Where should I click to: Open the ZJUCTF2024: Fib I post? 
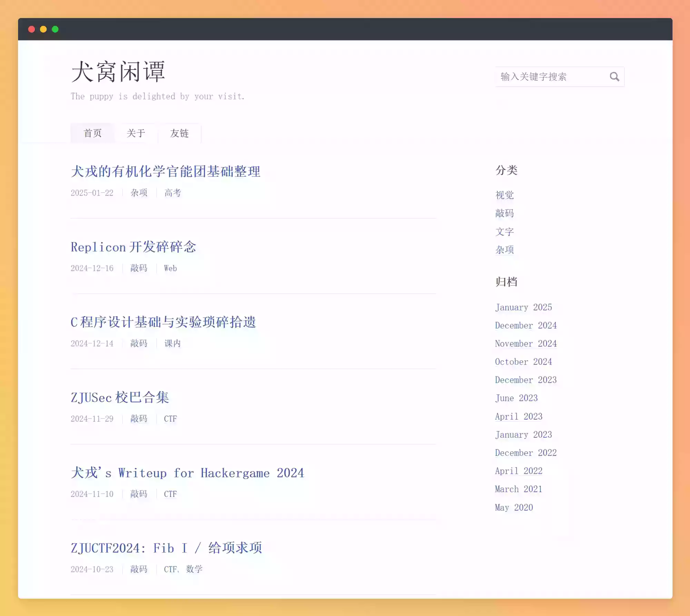[x=166, y=548]
